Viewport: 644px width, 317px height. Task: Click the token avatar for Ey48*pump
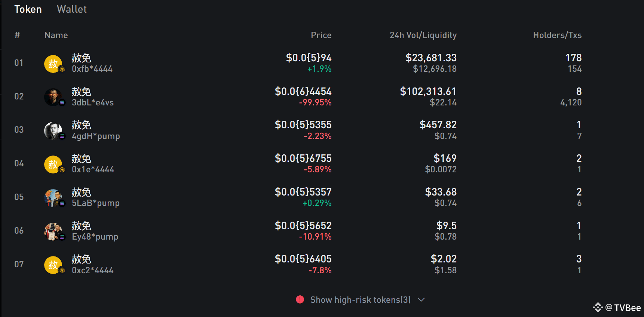(x=53, y=231)
